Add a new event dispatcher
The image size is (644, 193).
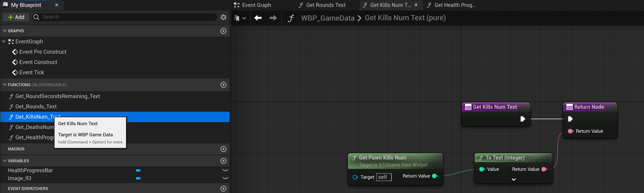click(x=223, y=188)
